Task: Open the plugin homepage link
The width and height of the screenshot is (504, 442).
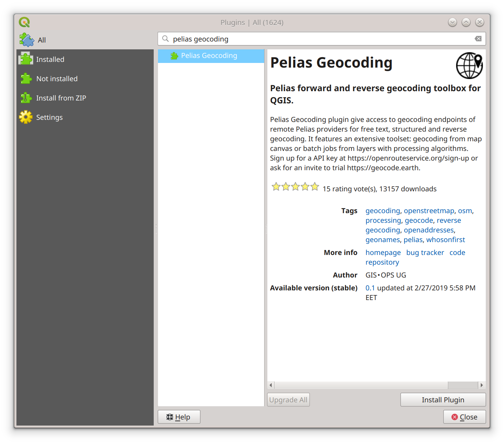Action: click(383, 252)
